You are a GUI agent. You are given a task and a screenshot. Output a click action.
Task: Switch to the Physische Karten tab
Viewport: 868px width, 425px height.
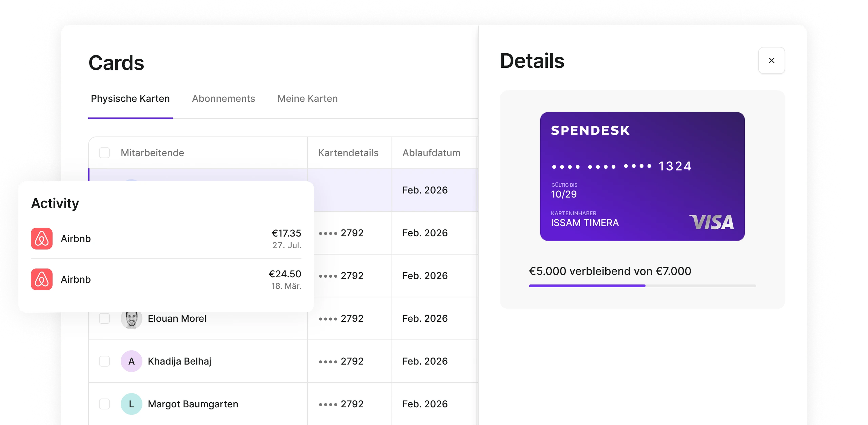[x=130, y=98]
